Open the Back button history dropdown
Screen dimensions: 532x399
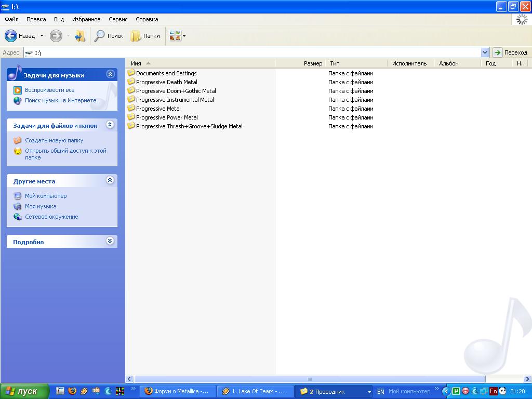click(x=42, y=36)
